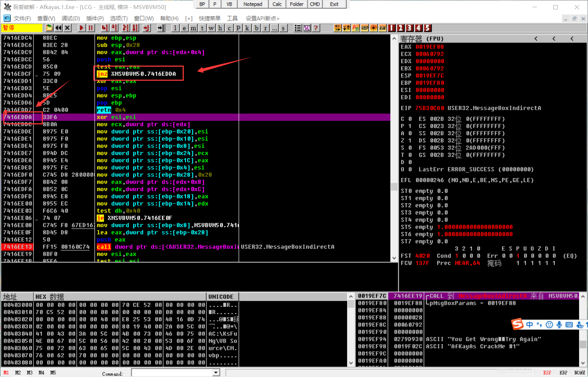Click into the Command input field

pyautogui.click(x=172, y=373)
